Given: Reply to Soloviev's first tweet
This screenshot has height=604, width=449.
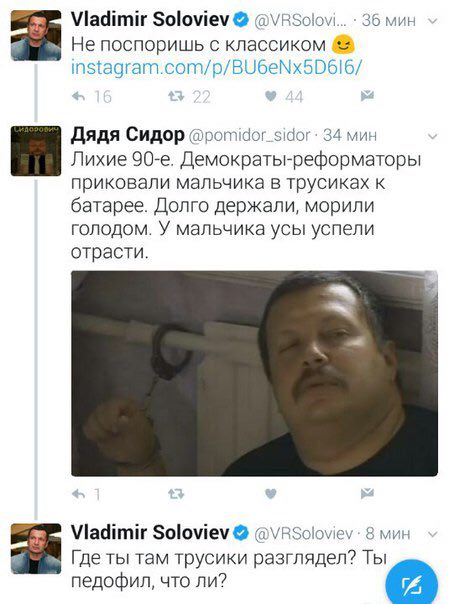Looking at the screenshot, I should click(79, 96).
